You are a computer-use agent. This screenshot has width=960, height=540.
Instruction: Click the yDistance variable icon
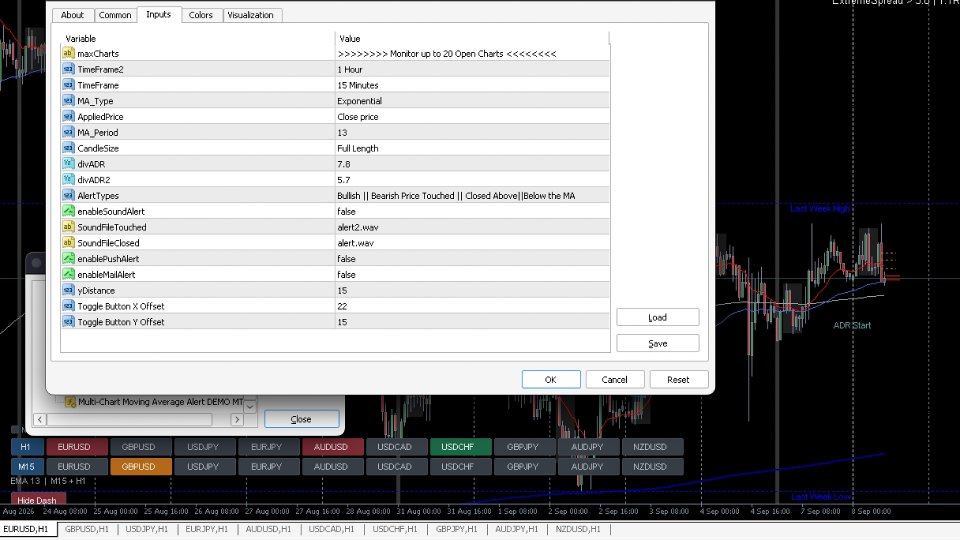pos(68,290)
